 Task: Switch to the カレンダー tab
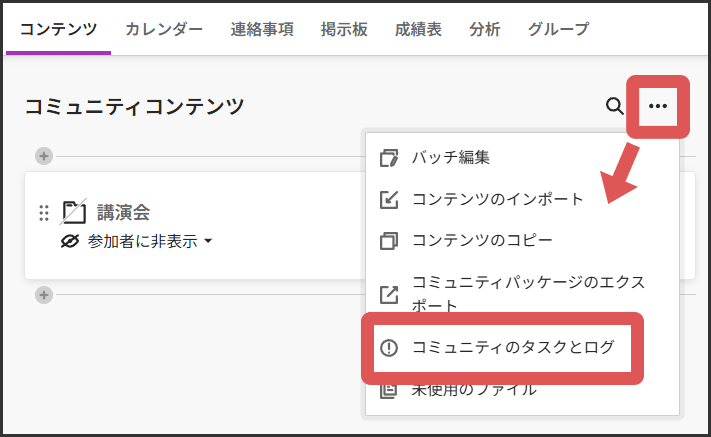[x=164, y=29]
